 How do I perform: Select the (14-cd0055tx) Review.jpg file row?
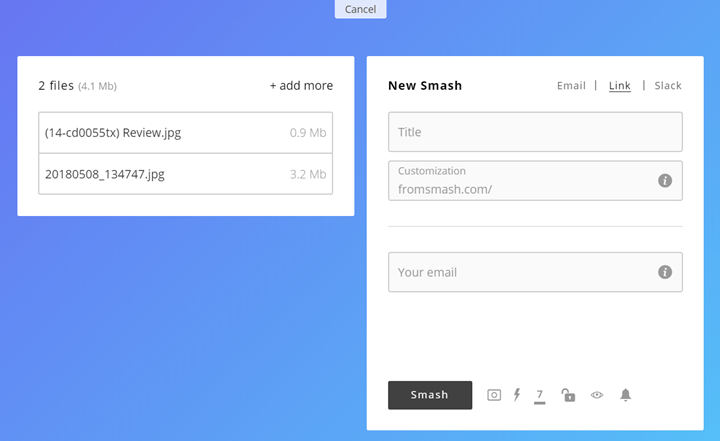(x=186, y=133)
